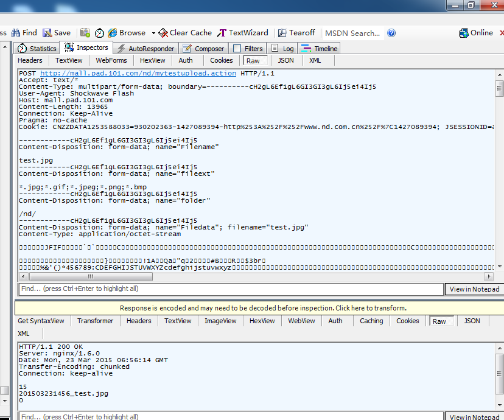Switch to the Filters tab
Viewport: 504px width, 420px height.
pyautogui.click(x=248, y=49)
